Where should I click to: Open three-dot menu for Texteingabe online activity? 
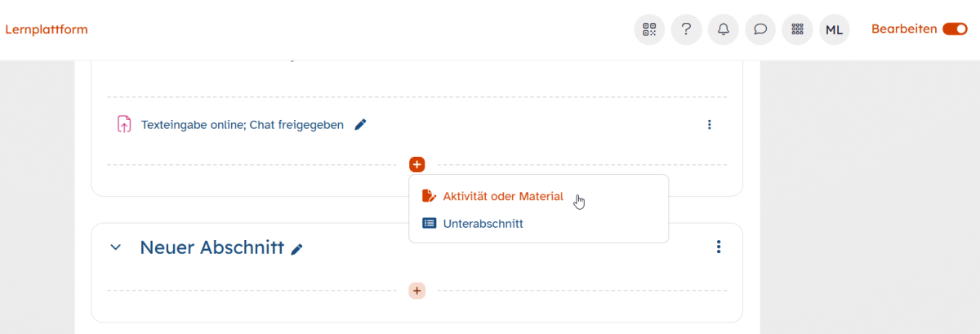click(709, 125)
